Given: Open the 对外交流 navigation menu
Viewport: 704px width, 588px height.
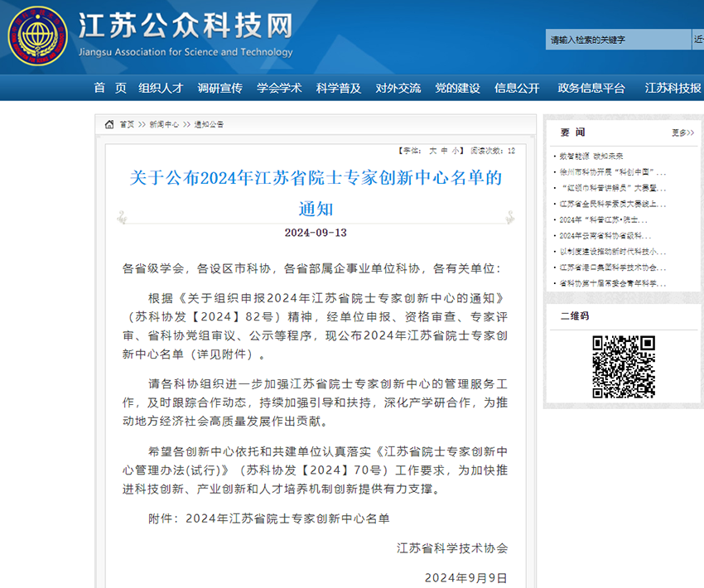Looking at the screenshot, I should (398, 88).
